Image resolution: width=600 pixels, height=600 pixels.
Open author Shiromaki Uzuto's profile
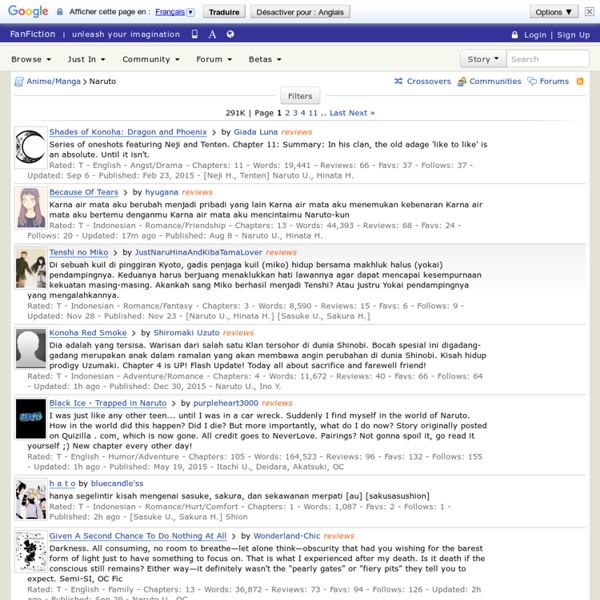click(186, 333)
